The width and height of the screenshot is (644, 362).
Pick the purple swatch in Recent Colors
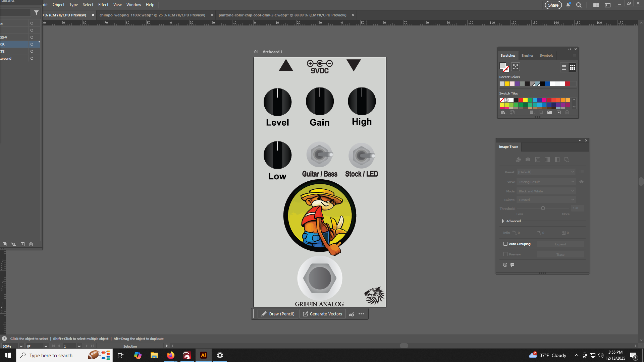coord(517,84)
